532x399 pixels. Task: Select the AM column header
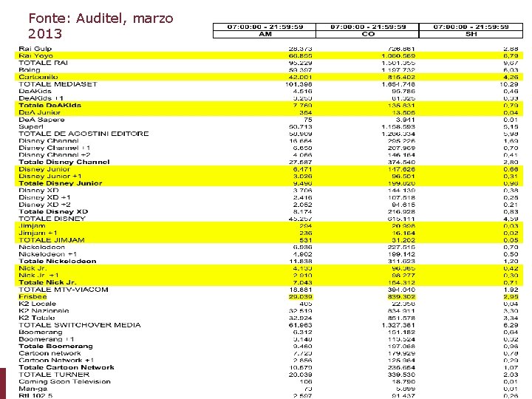pos(265,34)
